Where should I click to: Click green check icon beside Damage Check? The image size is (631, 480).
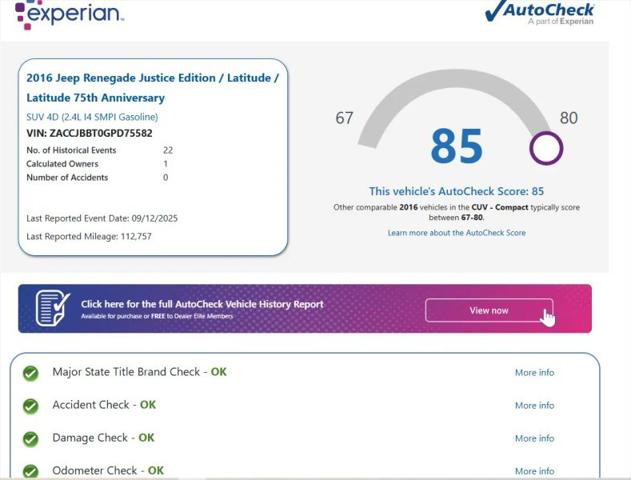31,439
